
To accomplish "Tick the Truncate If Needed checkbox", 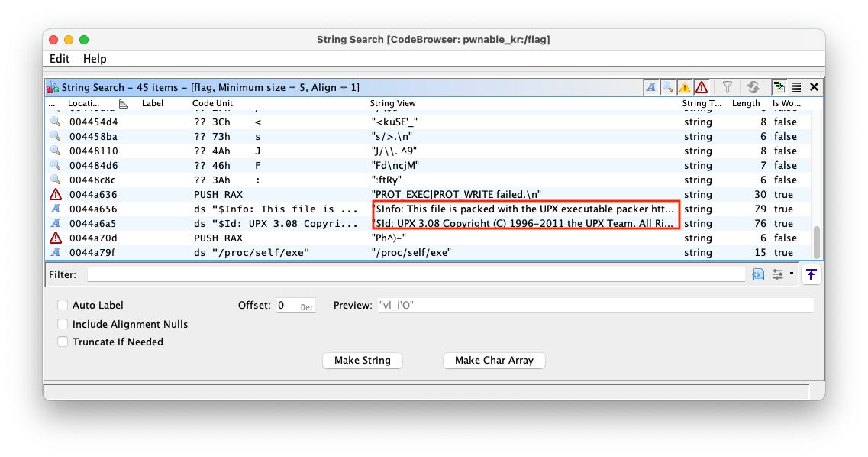I will pyautogui.click(x=63, y=342).
